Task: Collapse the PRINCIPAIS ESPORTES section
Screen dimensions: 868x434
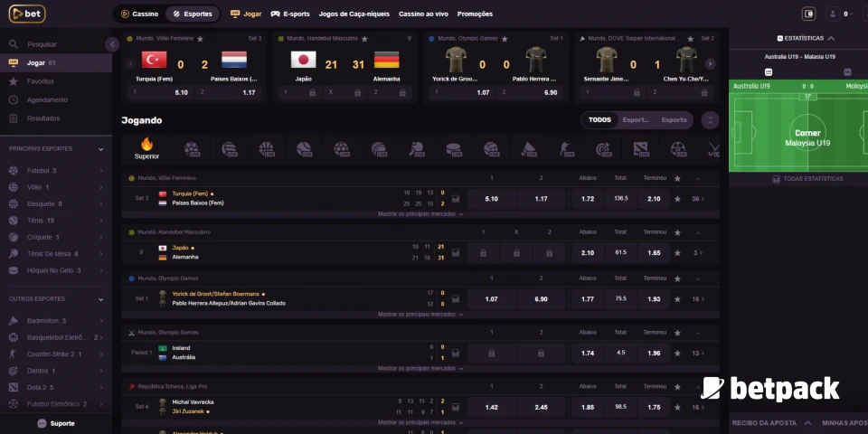Action: click(x=100, y=149)
